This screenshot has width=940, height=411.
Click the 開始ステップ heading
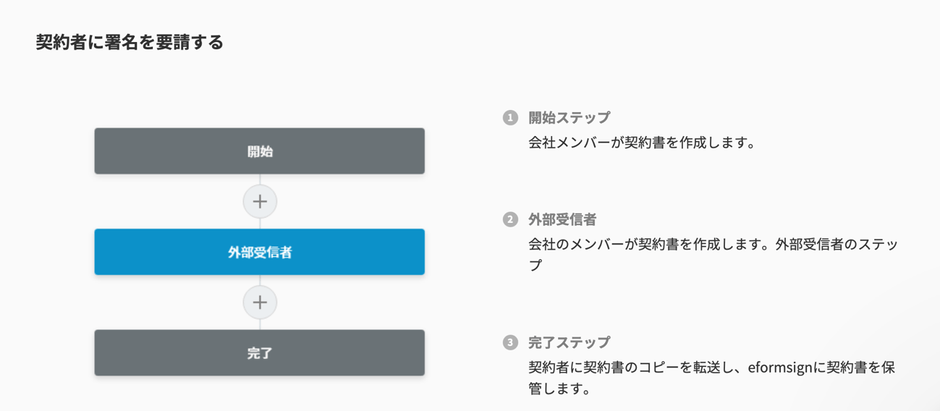(x=569, y=118)
